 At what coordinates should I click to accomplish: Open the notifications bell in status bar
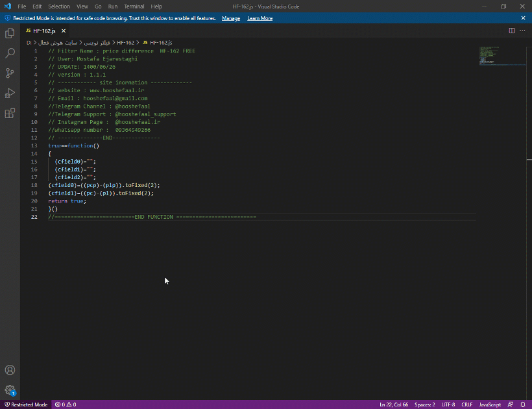pos(522,404)
